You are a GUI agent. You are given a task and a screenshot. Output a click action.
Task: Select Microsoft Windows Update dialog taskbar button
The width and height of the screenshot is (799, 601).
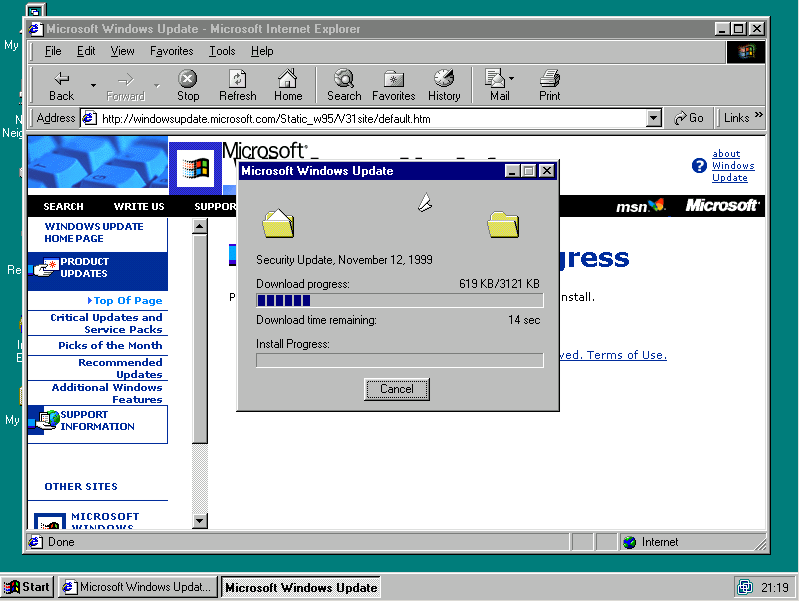(x=301, y=587)
